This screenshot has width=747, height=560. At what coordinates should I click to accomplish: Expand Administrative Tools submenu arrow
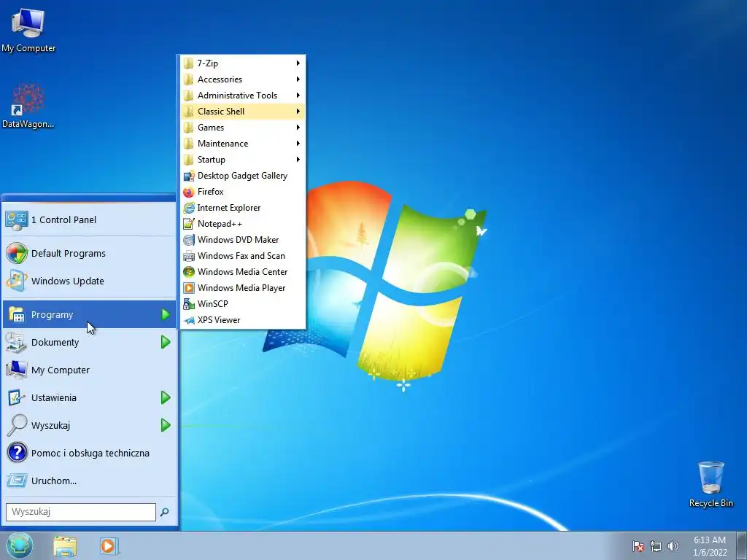(x=298, y=96)
